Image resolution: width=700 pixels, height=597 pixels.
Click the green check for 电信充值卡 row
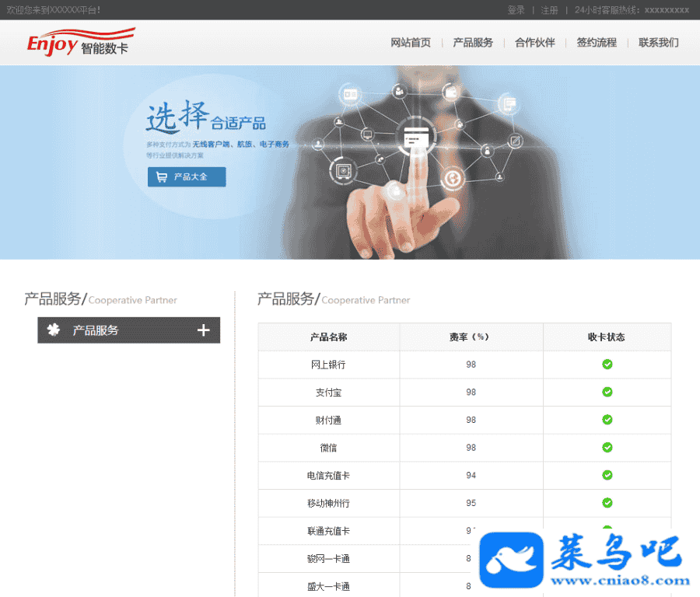click(607, 475)
